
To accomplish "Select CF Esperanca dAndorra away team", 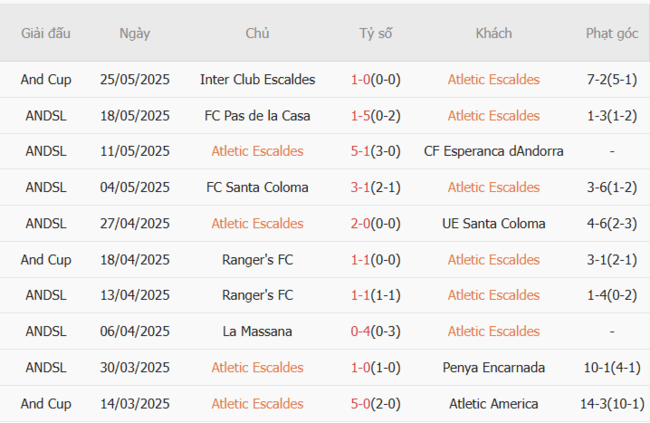I will [493, 151].
